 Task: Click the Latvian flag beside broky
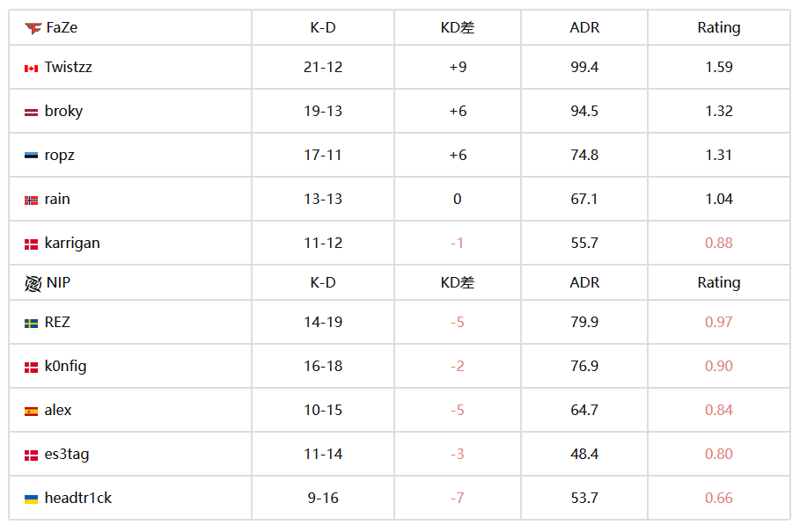click(31, 113)
